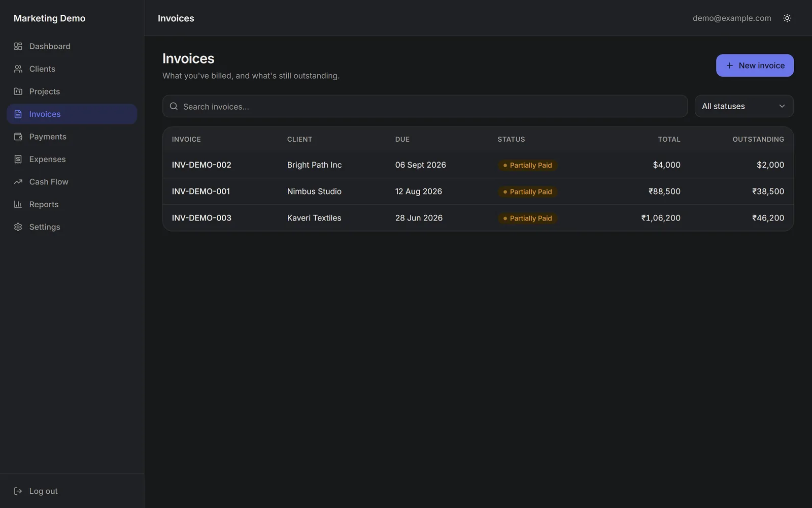Click Partially Paid badge for Nimbus Studio
This screenshot has width=812, height=508.
point(527,192)
